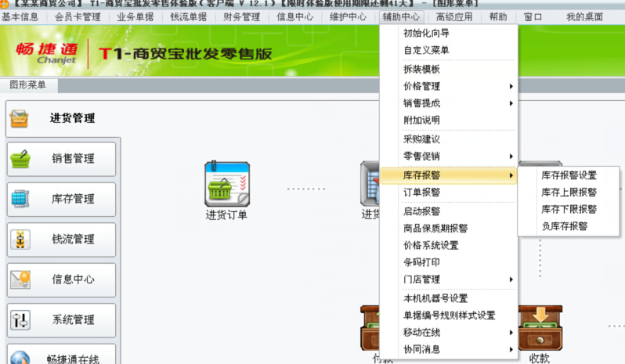Image resolution: width=625 pixels, height=364 pixels.
Task: Open the 会员卡管理 menu
Action: click(78, 17)
